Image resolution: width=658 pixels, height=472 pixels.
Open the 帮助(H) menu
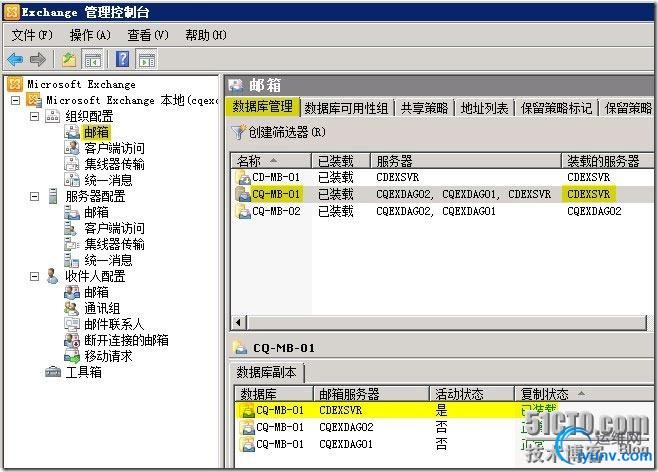tap(206, 35)
